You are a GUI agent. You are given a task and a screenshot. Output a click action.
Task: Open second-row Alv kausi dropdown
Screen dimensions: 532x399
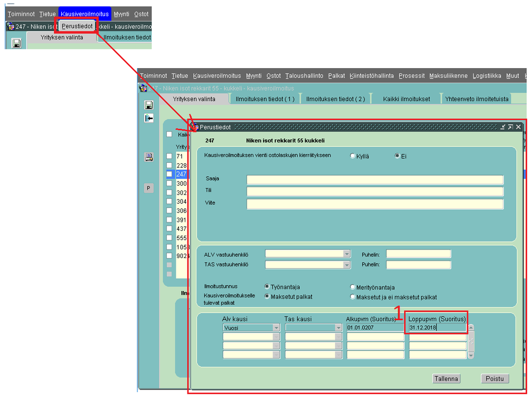tap(276, 337)
